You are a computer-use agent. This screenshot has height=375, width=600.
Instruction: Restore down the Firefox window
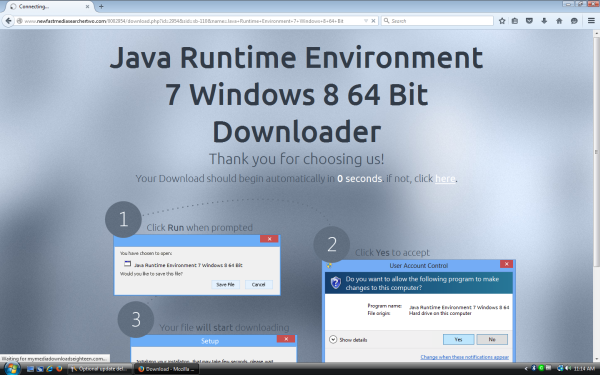point(580,3)
